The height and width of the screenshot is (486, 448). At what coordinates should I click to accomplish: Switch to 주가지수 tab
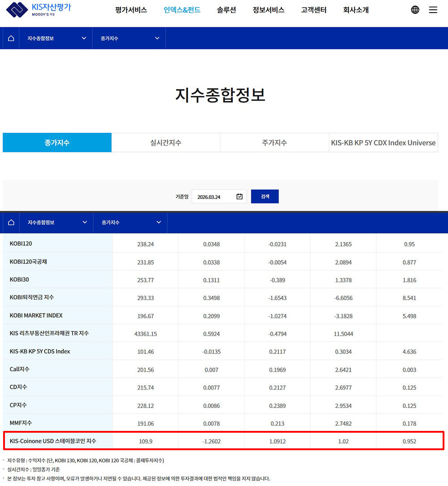(x=274, y=142)
